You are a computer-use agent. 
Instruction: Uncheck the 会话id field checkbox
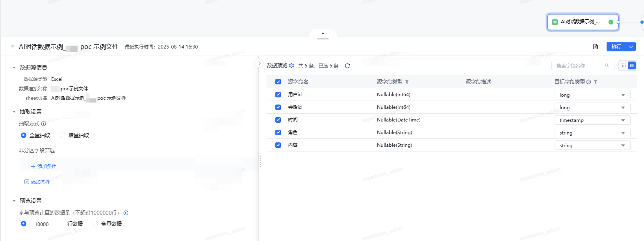[278, 107]
